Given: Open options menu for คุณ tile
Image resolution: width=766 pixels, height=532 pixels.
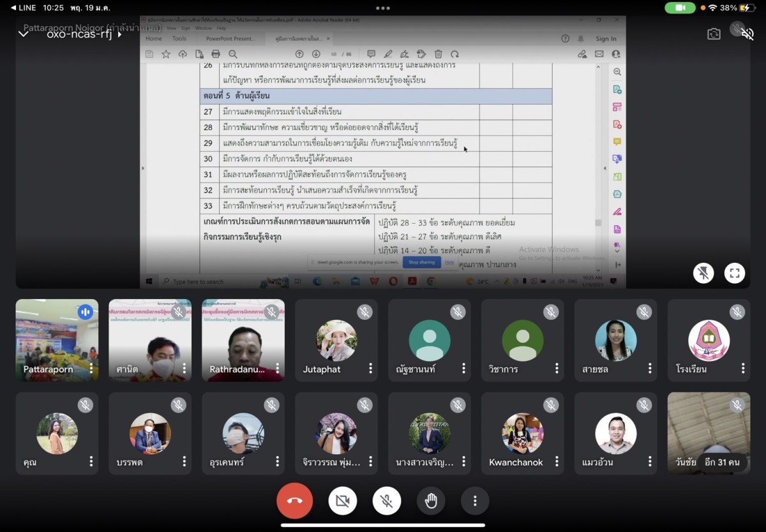Looking at the screenshot, I should (x=91, y=462).
